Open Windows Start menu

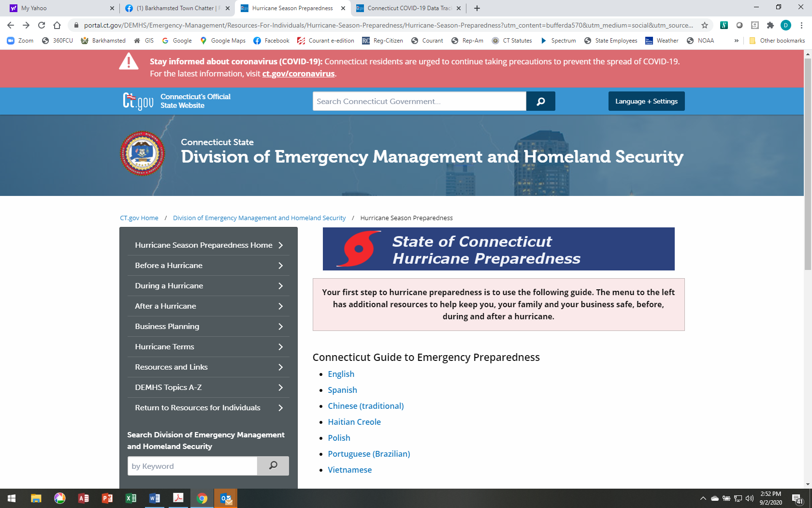(x=12, y=498)
